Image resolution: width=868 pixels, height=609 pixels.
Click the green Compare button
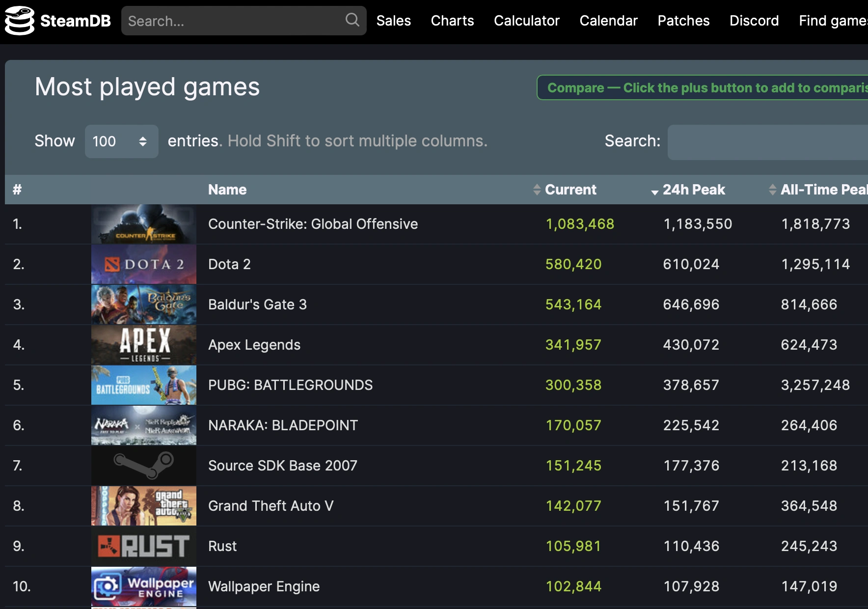703,87
